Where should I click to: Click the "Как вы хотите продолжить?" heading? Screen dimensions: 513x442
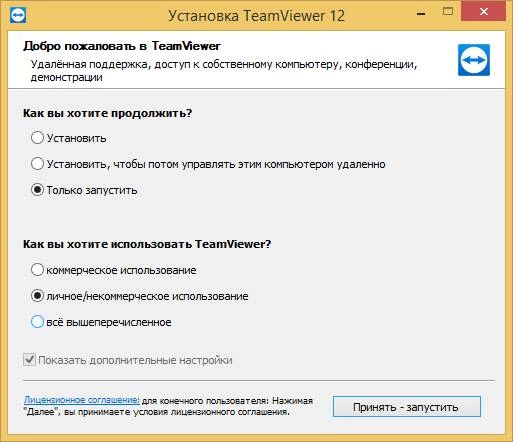(x=107, y=113)
